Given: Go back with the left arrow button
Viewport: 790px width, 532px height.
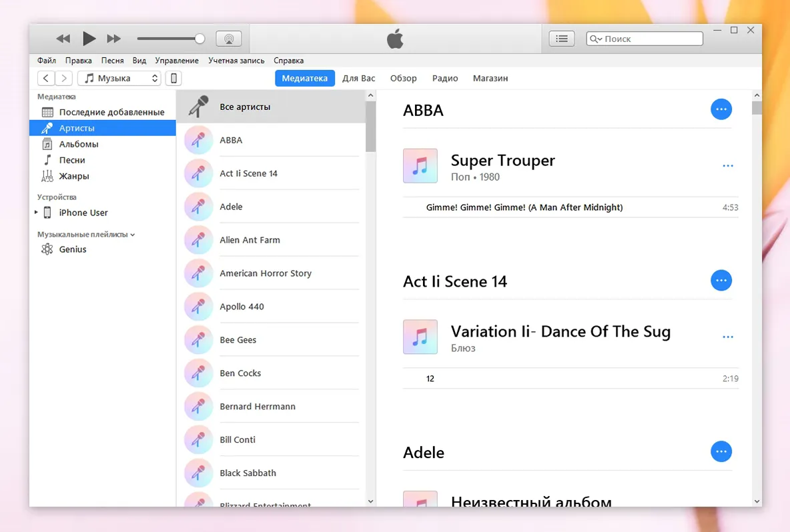Looking at the screenshot, I should click(46, 78).
